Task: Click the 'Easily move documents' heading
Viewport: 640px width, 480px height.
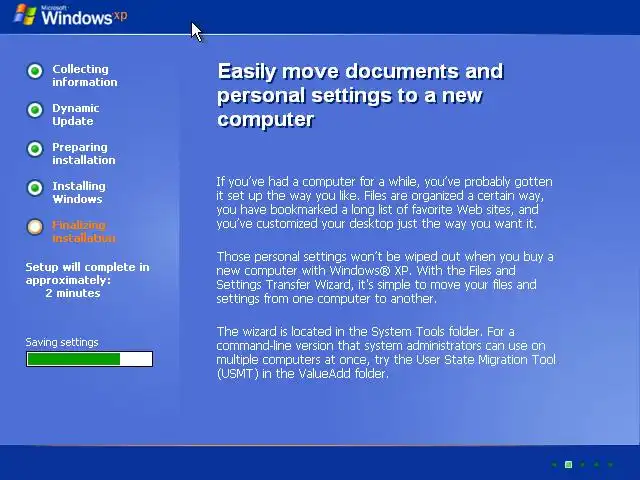Action: click(x=360, y=95)
